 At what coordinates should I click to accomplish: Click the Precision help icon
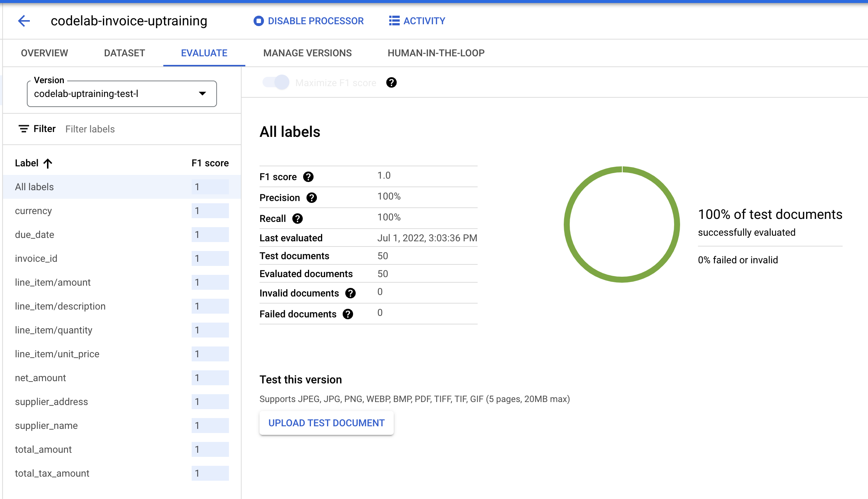pyautogui.click(x=311, y=198)
